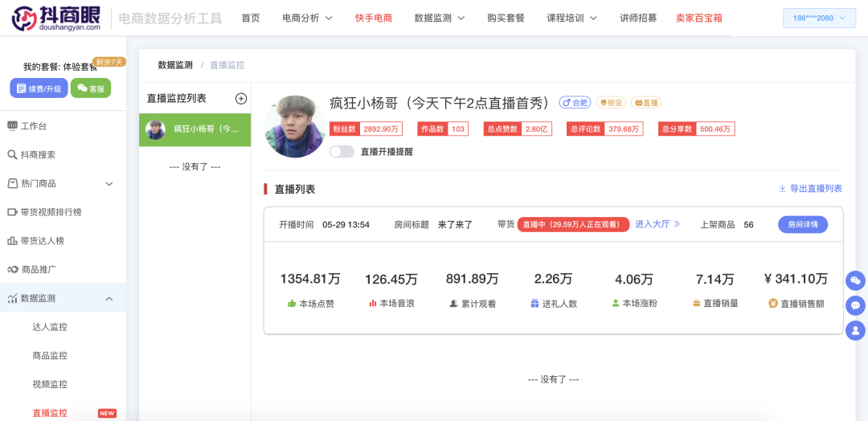The width and height of the screenshot is (868, 421).
Task: Click the 房间详情 button
Action: [x=803, y=225]
